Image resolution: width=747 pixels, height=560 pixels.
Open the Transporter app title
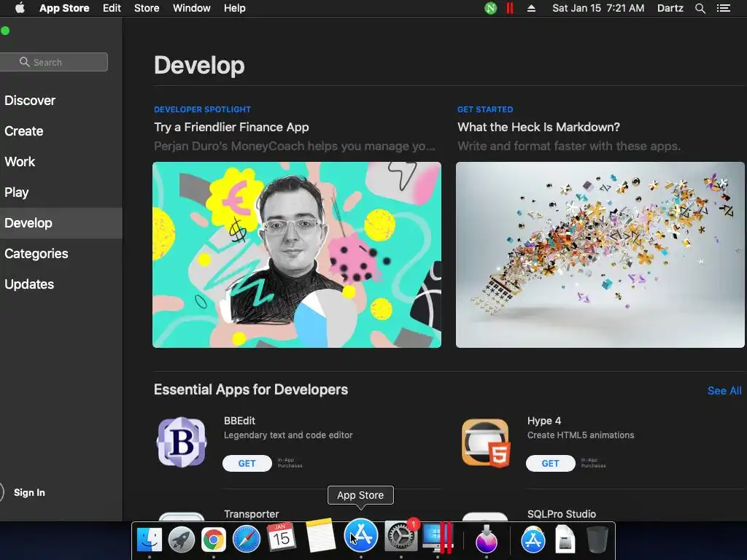point(251,514)
